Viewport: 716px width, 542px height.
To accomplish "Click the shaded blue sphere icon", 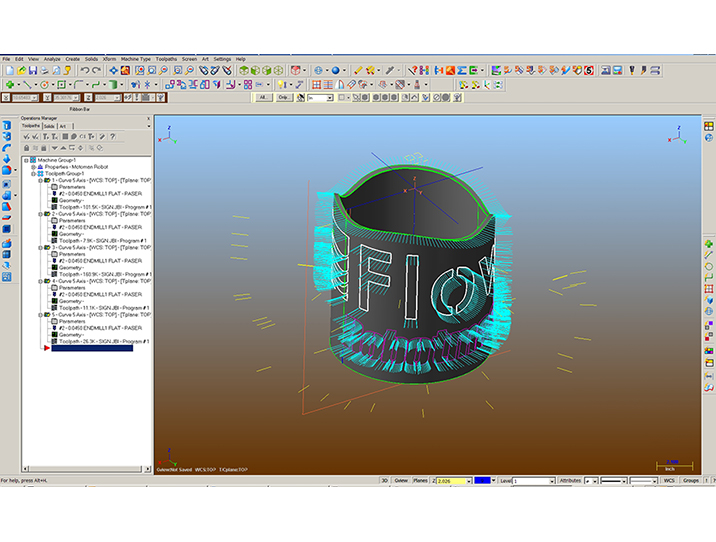I will pos(336,70).
